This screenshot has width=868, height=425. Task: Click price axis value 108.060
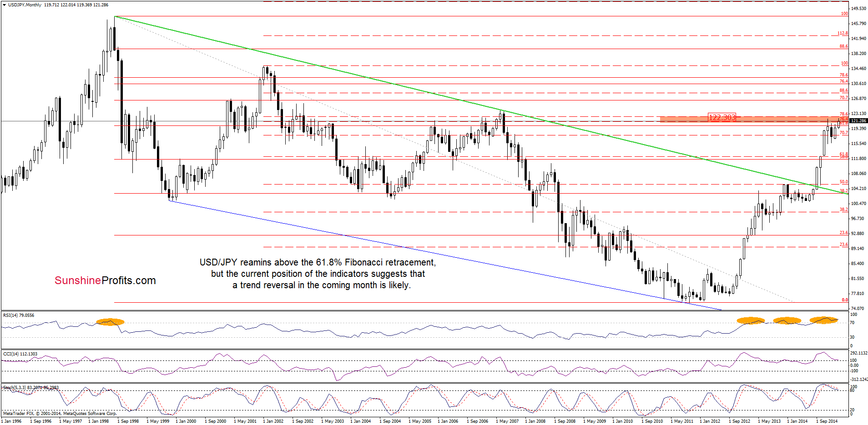click(858, 174)
